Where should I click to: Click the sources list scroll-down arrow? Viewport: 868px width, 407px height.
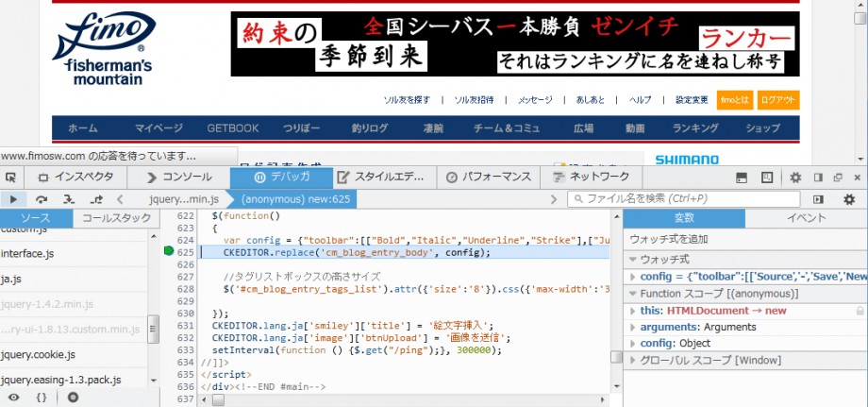click(x=154, y=381)
